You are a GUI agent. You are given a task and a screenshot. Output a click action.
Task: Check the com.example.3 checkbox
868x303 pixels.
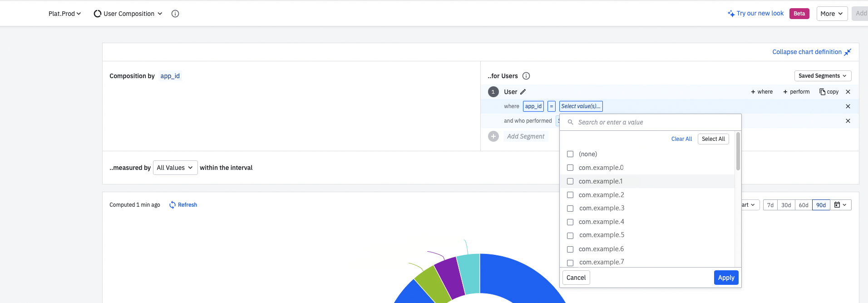coord(570,209)
